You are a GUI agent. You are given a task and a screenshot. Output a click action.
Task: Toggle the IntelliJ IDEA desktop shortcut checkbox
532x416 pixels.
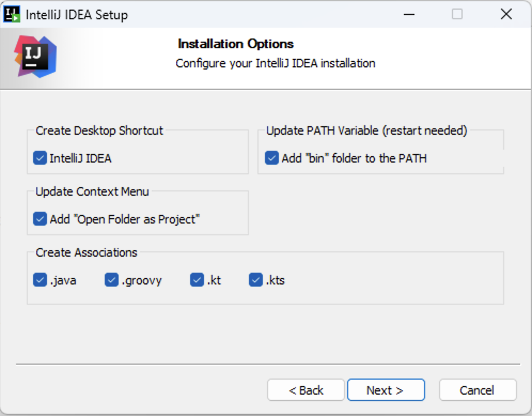click(40, 158)
